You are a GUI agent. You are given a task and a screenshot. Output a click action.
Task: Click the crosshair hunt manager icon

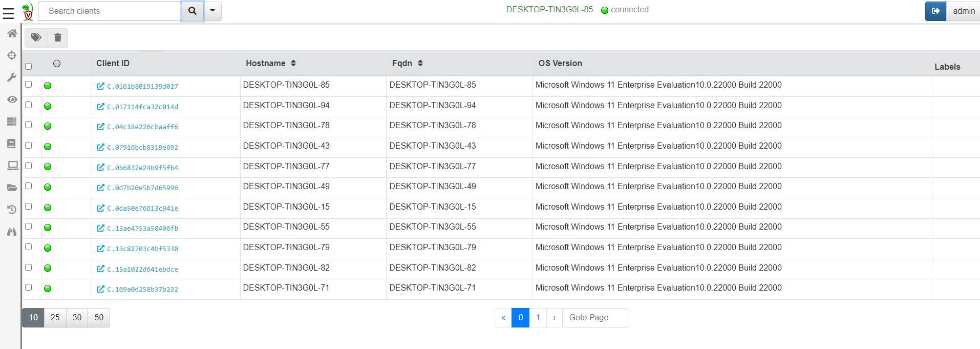(12, 55)
